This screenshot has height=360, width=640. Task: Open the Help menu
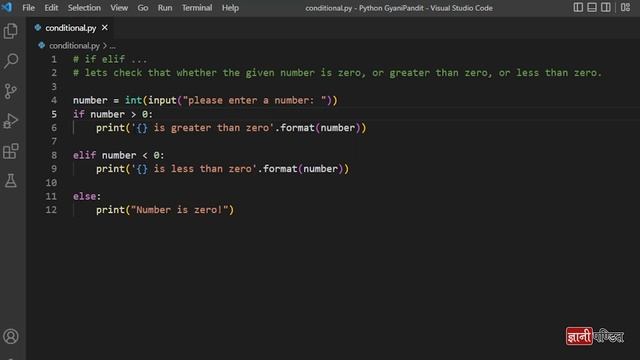230,8
